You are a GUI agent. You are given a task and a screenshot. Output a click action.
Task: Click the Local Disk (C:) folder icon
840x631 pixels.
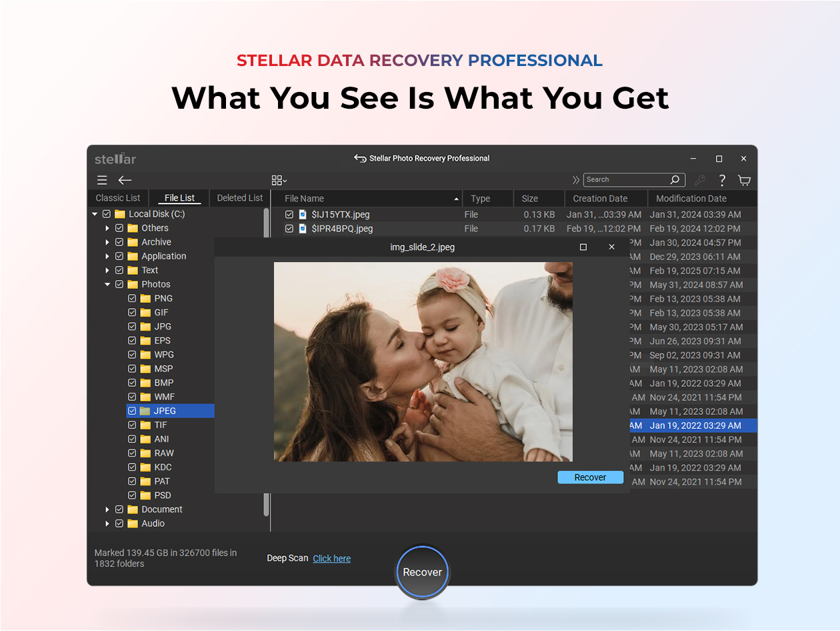click(x=120, y=214)
